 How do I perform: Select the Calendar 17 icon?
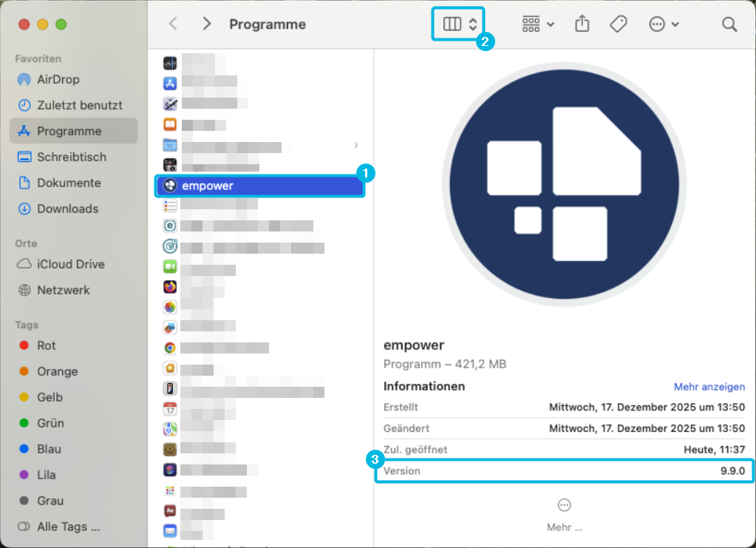pos(170,409)
